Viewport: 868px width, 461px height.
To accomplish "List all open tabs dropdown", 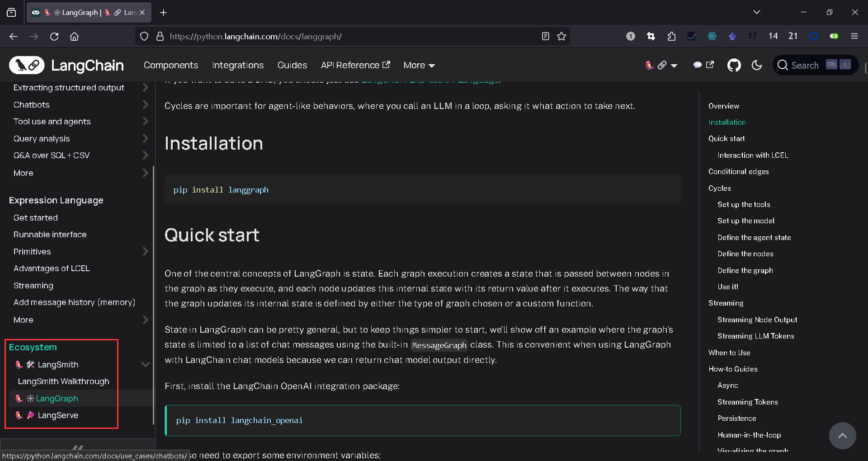I will point(757,12).
